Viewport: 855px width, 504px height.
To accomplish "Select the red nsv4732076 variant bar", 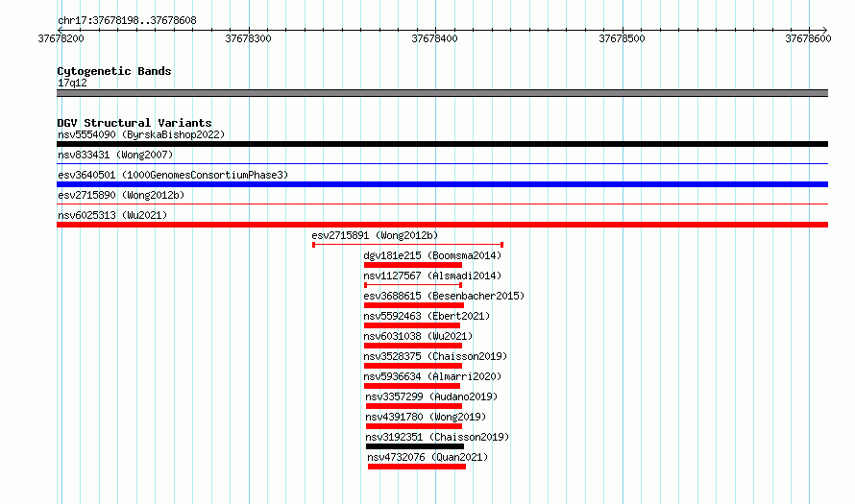I will pos(417,467).
